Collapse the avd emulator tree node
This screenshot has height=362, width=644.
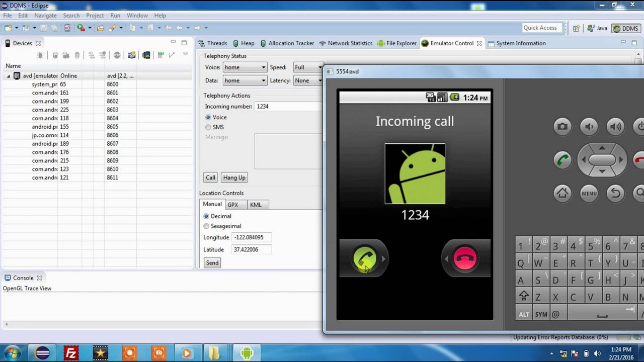tap(9, 76)
